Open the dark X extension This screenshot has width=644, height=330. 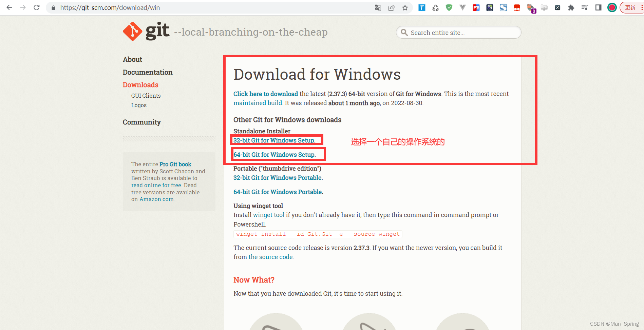click(x=557, y=7)
